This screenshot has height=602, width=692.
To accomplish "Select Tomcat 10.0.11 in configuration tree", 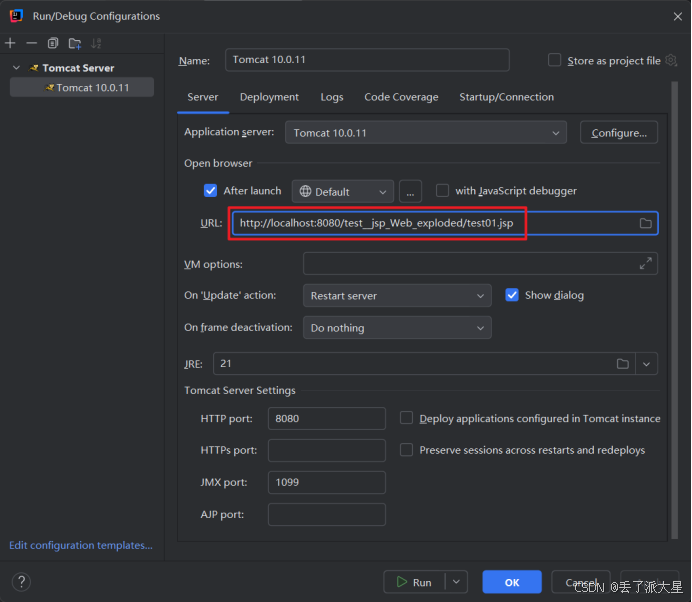I will (x=82, y=87).
